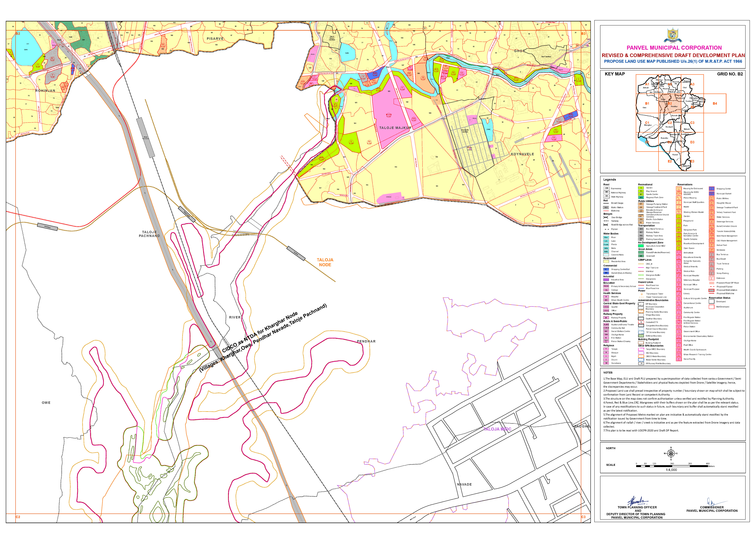Screen dimensions: 756x544
Task: Toggle the Developed reservation status box
Action: click(711, 301)
